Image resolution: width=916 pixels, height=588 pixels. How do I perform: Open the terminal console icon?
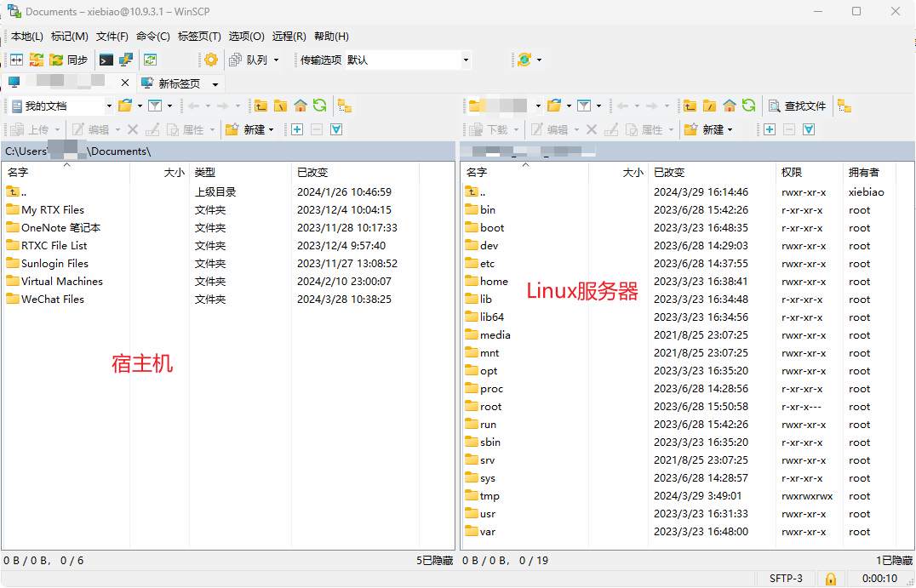click(106, 60)
